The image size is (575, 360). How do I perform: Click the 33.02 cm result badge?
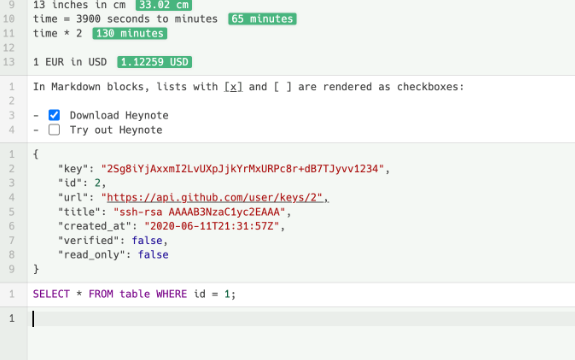164,5
